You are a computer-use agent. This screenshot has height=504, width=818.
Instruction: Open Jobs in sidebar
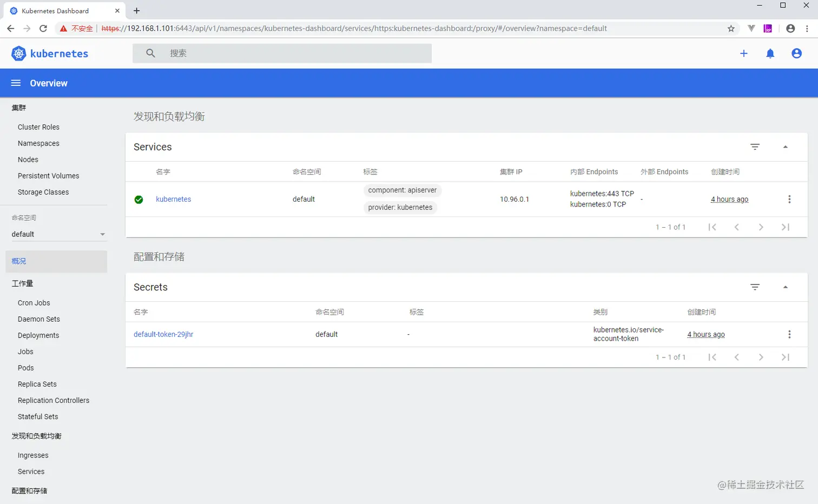click(25, 352)
